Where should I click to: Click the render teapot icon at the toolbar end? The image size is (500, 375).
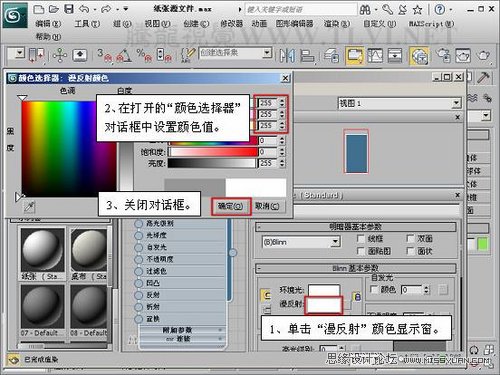pyautogui.click(x=483, y=55)
